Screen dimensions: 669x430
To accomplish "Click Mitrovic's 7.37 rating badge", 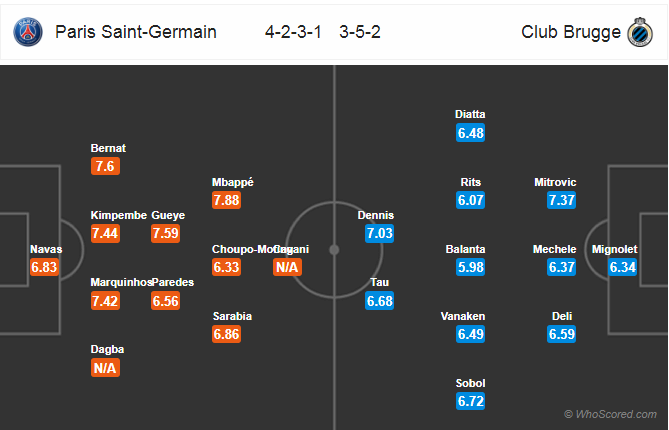I will (561, 200).
